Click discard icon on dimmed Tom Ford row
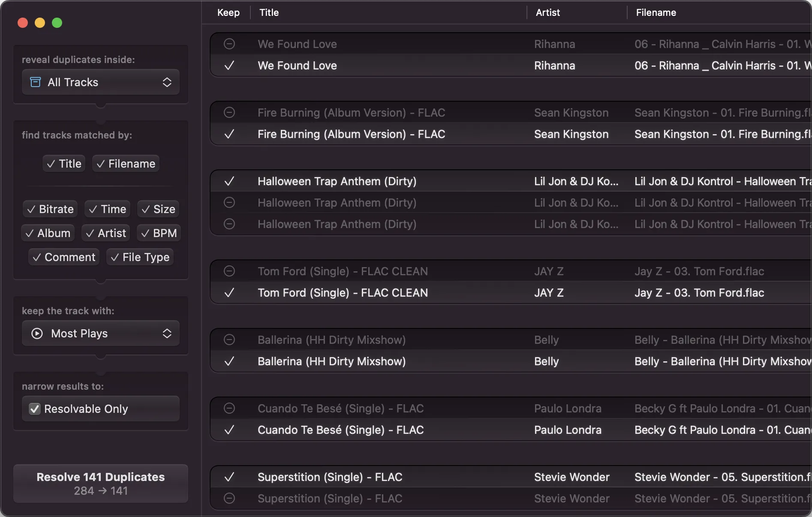Viewport: 812px width, 517px height. point(229,271)
